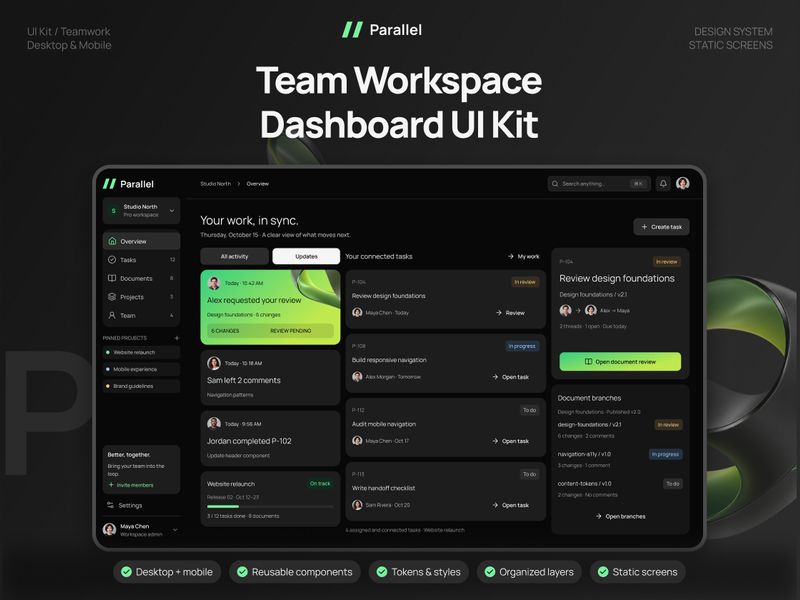Click the Studio North breadcrumb

click(215, 184)
